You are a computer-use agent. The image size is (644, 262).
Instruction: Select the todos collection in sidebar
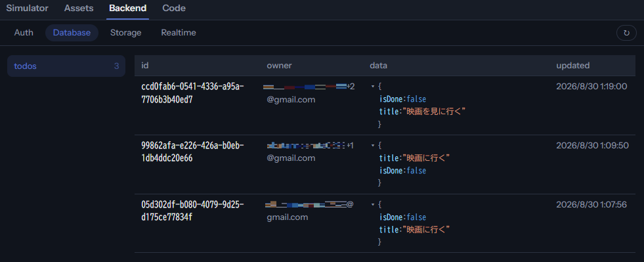tap(66, 66)
